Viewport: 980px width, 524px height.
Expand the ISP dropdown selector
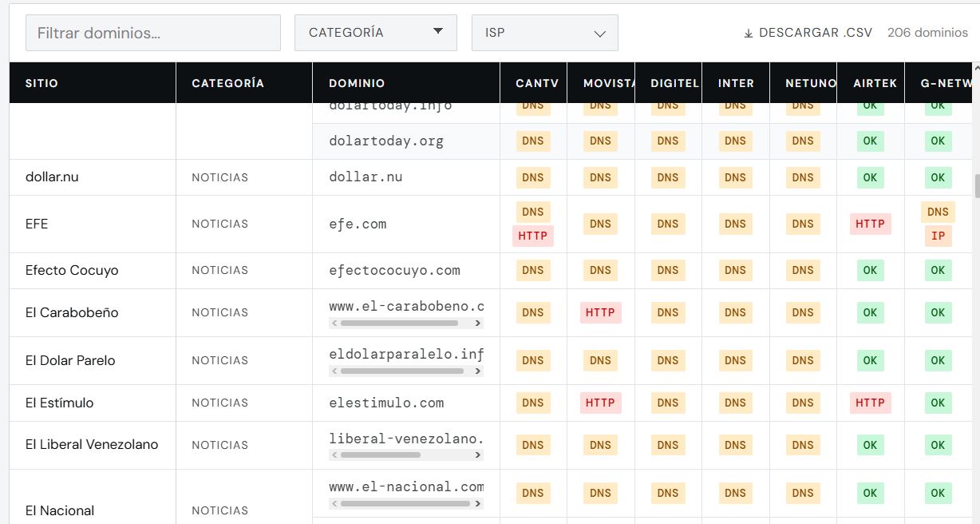(544, 33)
